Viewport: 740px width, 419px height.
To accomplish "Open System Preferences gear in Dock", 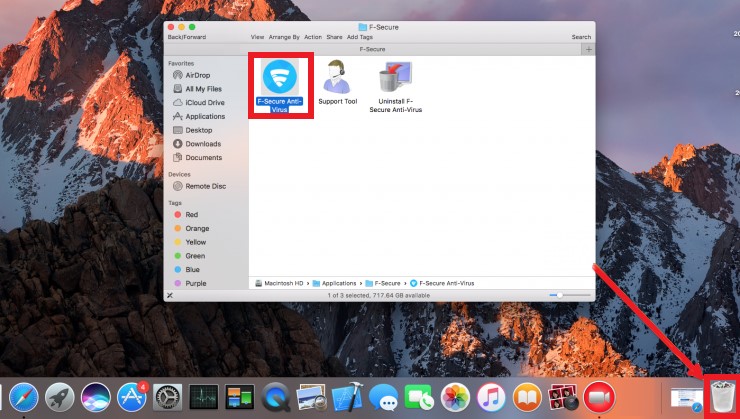I will pos(168,397).
